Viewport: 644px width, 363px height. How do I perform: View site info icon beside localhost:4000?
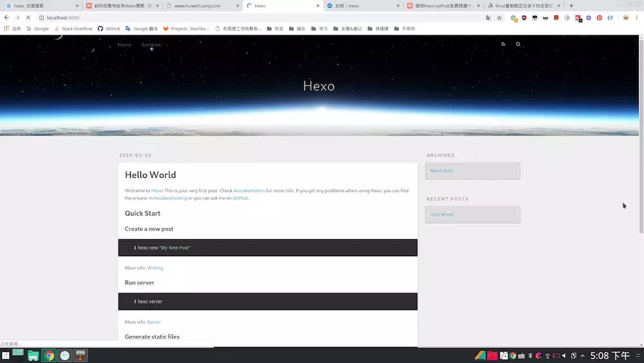(41, 17)
